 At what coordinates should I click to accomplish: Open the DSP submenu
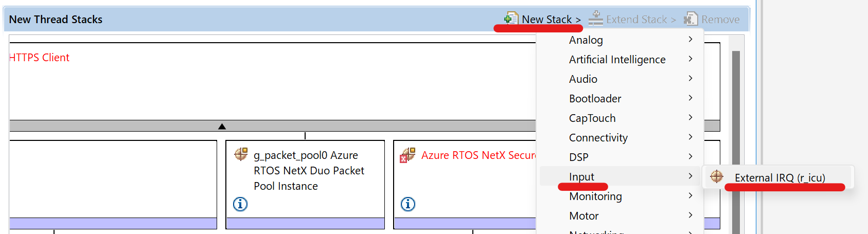point(620,157)
